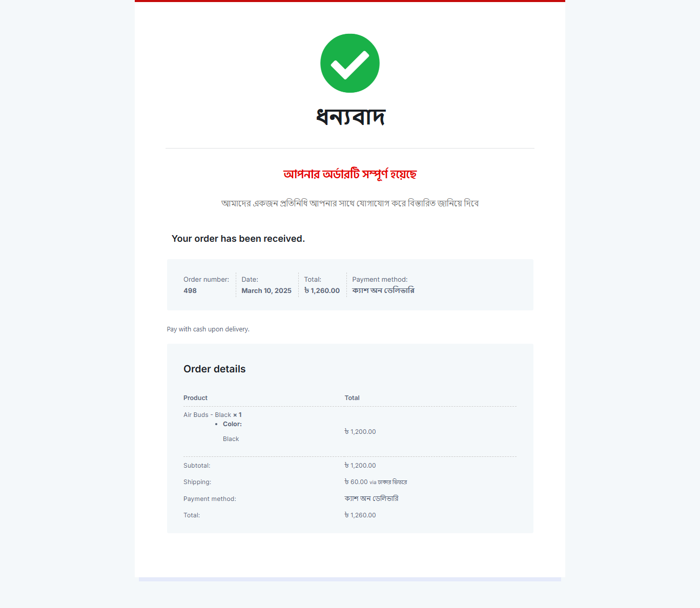This screenshot has width=700, height=608.
Task: Select the 'Your order has been received' text
Action: [x=238, y=239]
